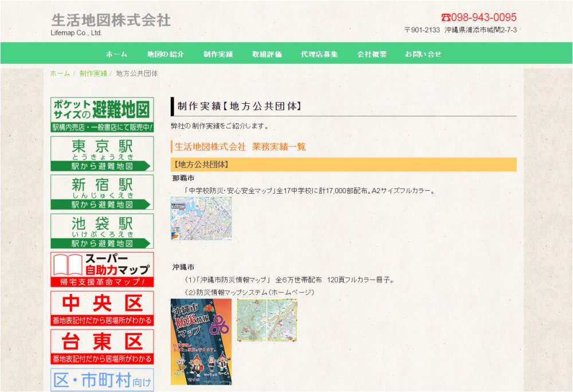
Task: Open the 台東区 map banner
Action: click(x=102, y=347)
